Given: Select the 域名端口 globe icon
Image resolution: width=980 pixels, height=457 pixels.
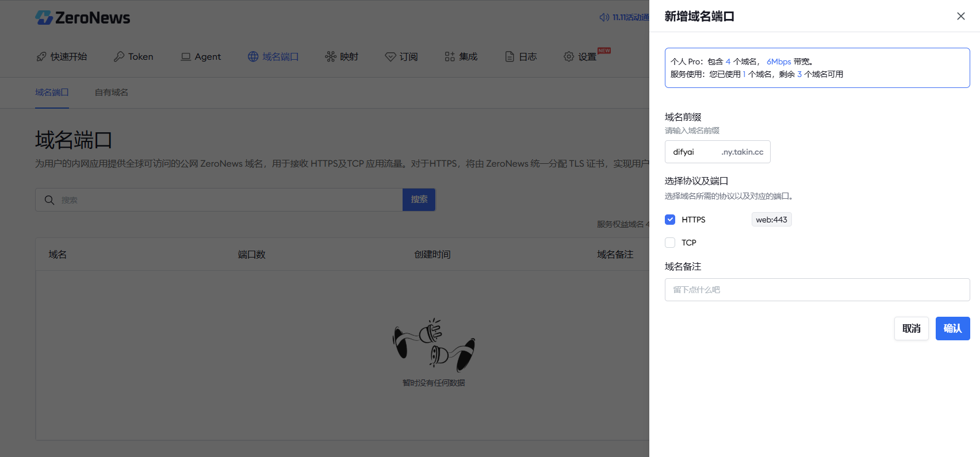Looking at the screenshot, I should pyautogui.click(x=253, y=56).
